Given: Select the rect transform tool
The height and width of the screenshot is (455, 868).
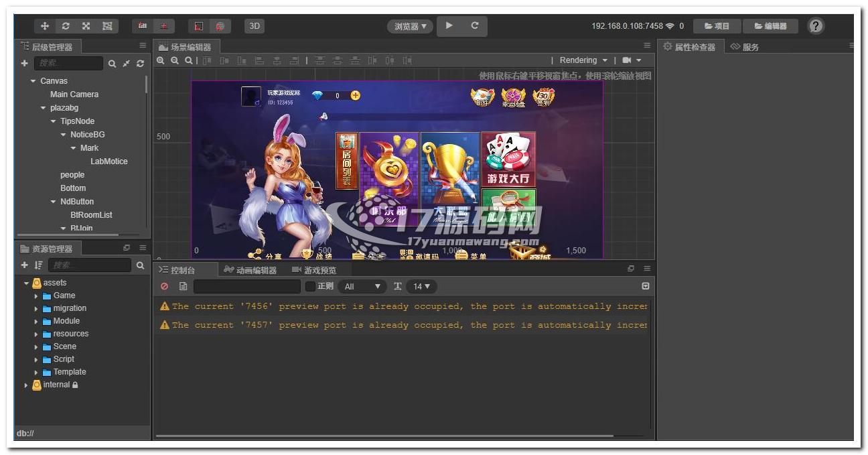Looking at the screenshot, I should (x=107, y=26).
